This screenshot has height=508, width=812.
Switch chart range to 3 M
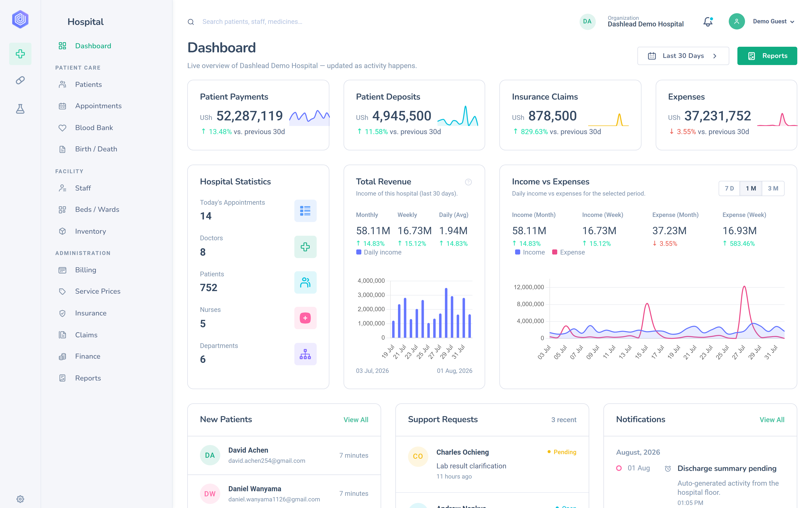click(773, 188)
